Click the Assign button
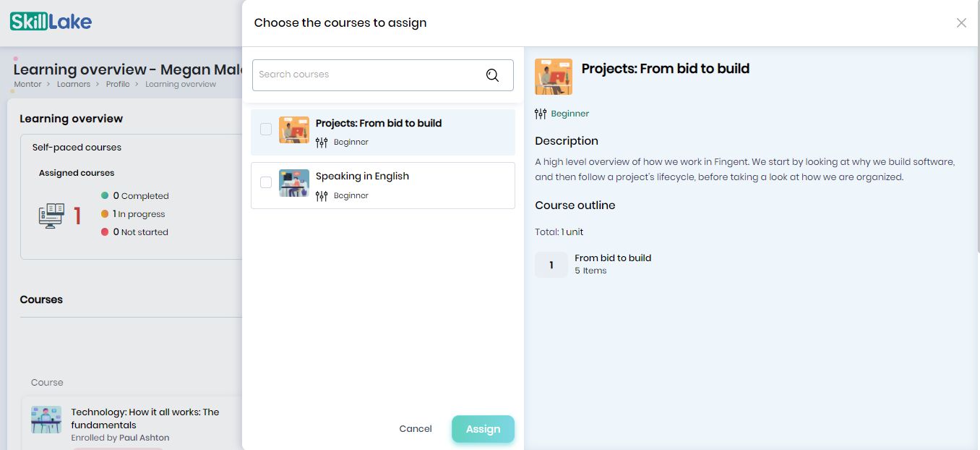Viewport: 980px width, 450px height. coord(483,429)
